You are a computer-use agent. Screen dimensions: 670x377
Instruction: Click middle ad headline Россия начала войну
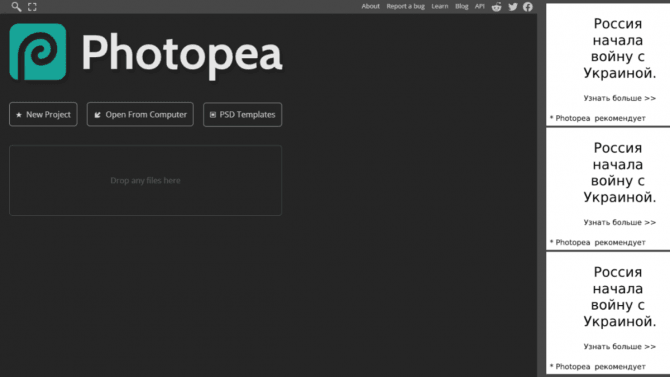click(619, 172)
